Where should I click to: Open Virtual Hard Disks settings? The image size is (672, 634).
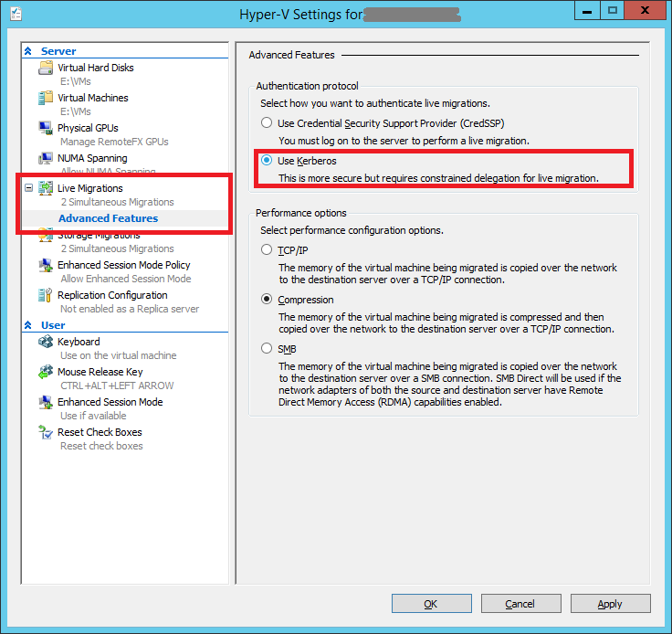tap(96, 68)
